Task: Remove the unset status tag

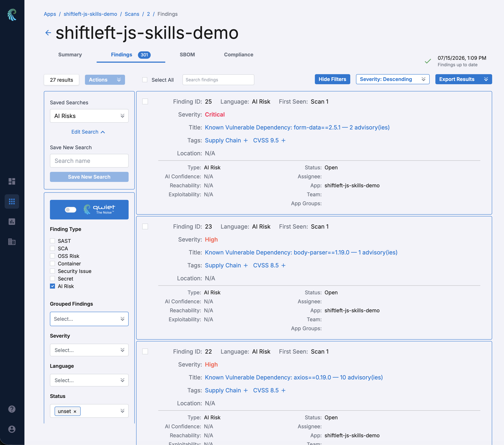Action: (x=75, y=411)
